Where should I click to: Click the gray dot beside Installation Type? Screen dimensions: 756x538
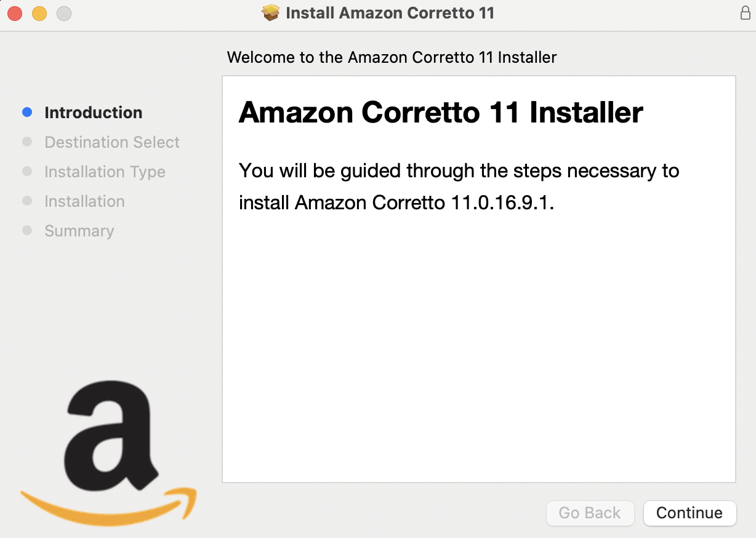click(27, 172)
